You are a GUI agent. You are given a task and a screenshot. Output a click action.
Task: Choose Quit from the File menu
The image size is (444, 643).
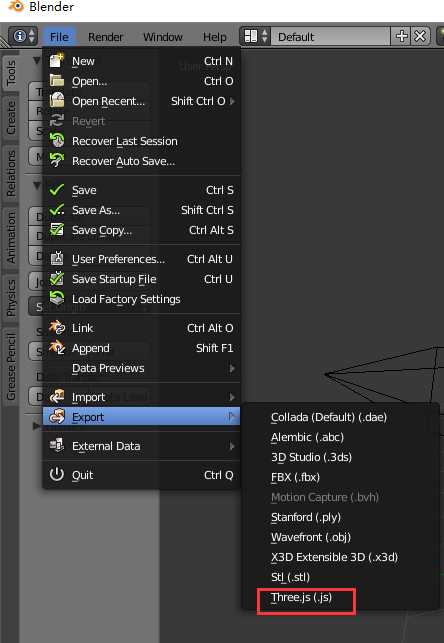(x=141, y=475)
